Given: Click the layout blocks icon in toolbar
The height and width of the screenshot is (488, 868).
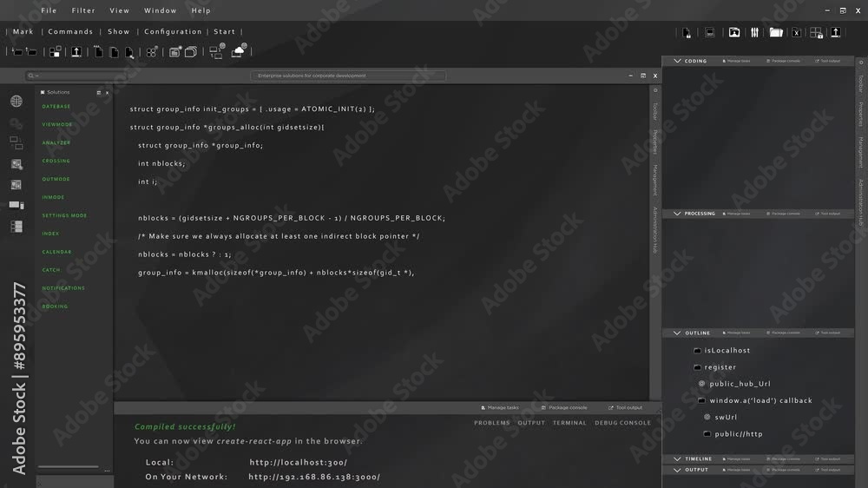Looking at the screenshot, I should coord(55,52).
